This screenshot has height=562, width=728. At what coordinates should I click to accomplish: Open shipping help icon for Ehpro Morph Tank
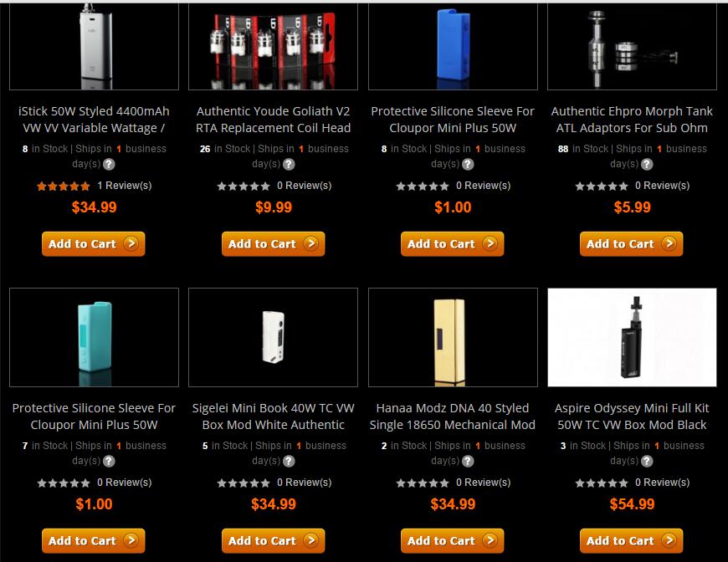[647, 164]
